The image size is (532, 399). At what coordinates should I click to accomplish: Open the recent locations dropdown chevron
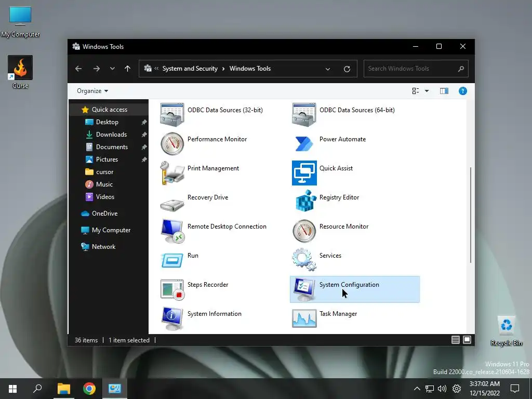tap(112, 69)
